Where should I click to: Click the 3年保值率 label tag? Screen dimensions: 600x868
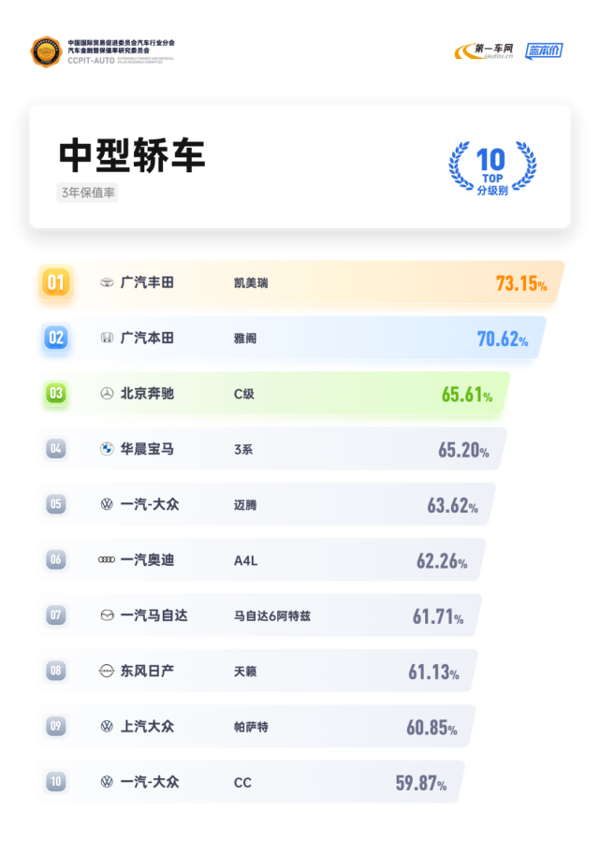[88, 193]
